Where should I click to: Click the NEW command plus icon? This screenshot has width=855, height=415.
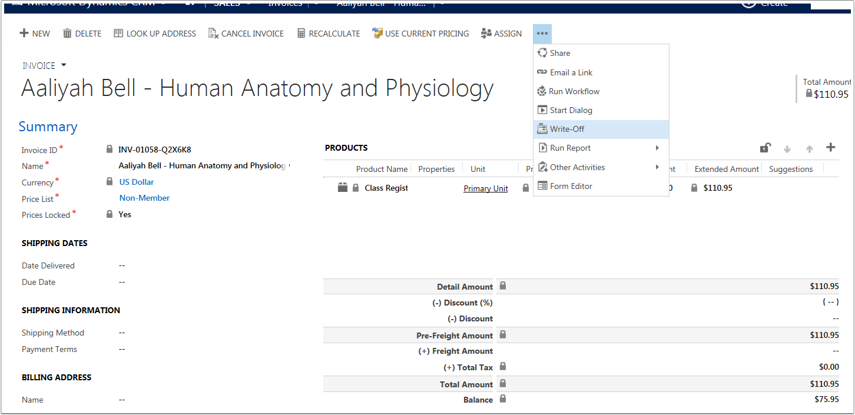(24, 33)
